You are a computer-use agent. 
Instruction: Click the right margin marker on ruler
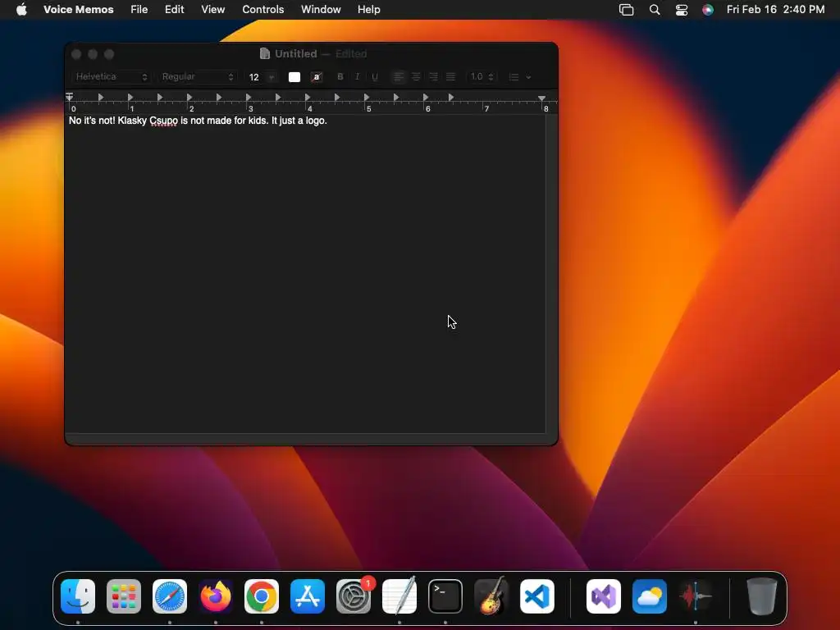[541, 98]
